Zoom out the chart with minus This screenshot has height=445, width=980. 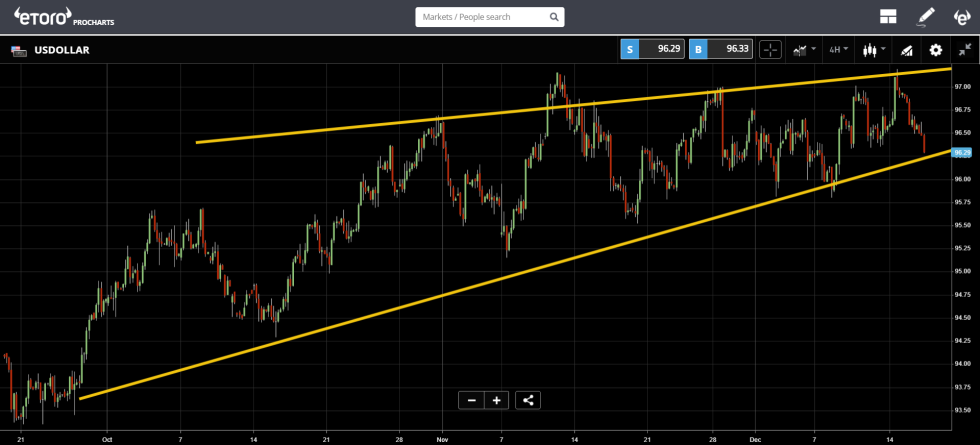471,400
